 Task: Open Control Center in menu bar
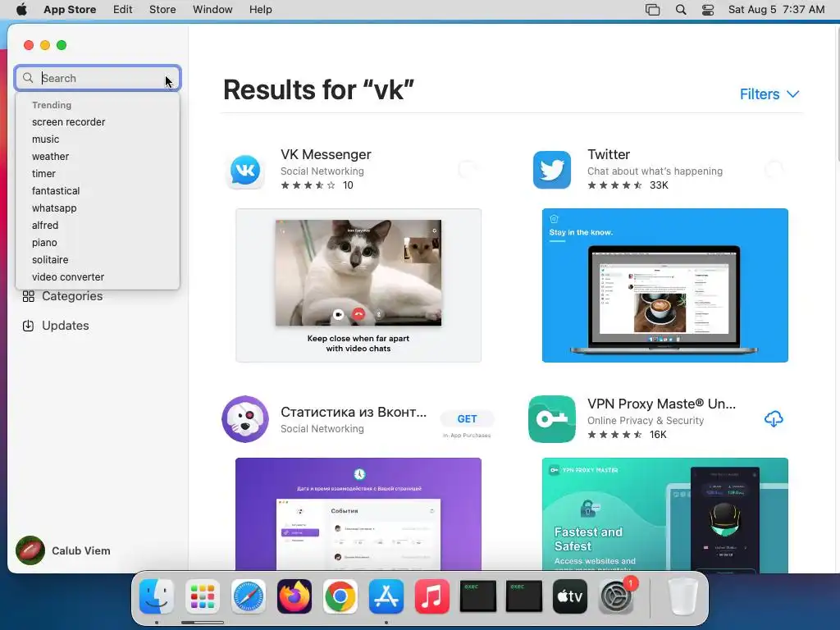(708, 10)
